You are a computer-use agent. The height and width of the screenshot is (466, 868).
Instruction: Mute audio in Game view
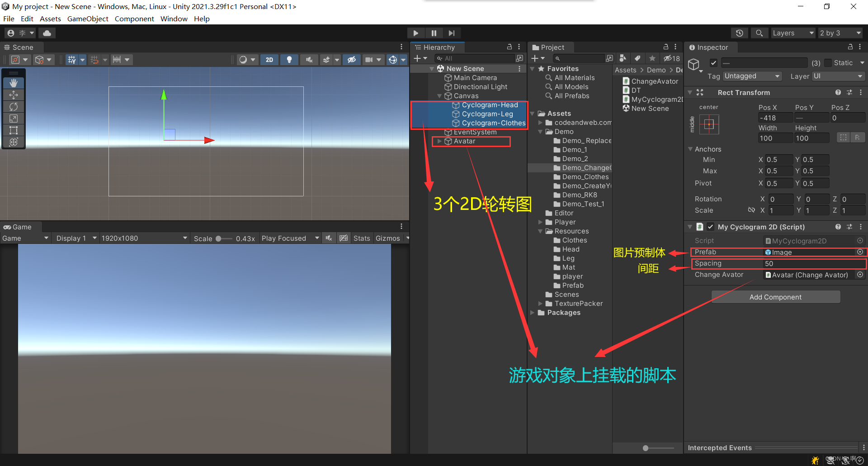point(329,238)
